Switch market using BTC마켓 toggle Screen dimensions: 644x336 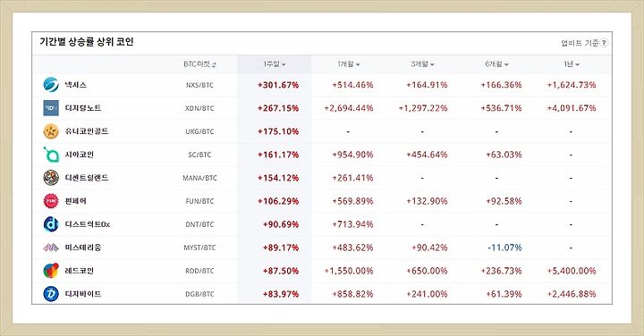tap(200, 64)
